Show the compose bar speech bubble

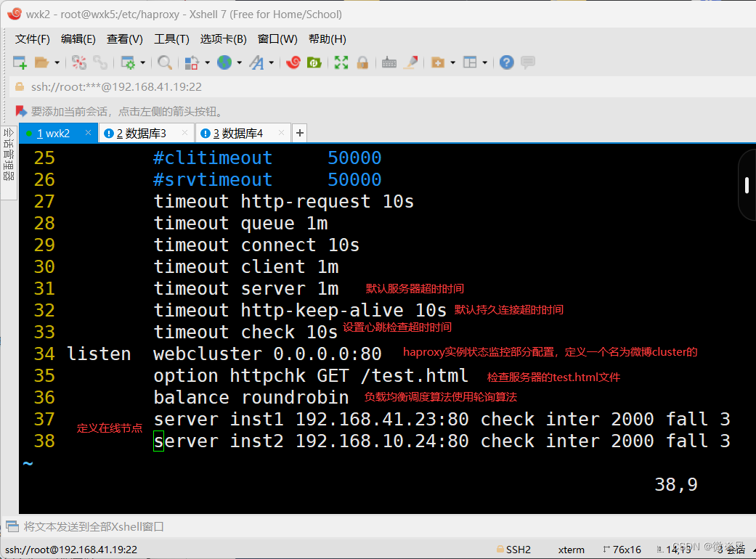point(528,62)
